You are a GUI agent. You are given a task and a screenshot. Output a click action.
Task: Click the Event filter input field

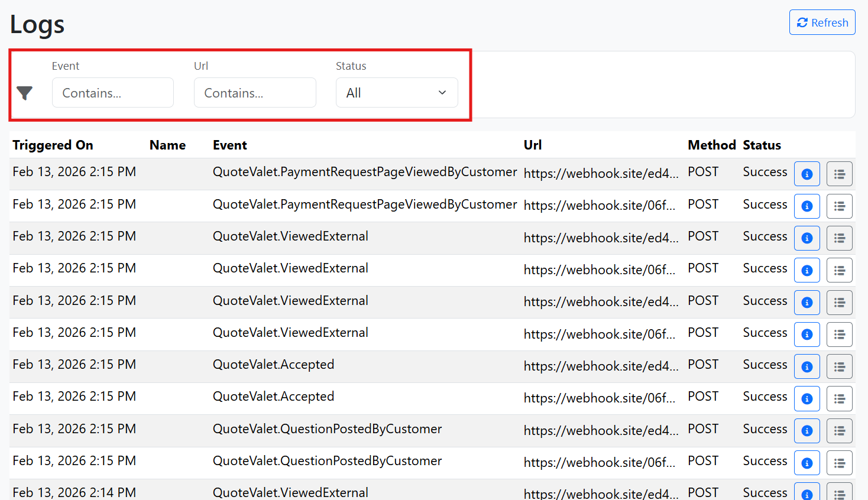pos(113,93)
